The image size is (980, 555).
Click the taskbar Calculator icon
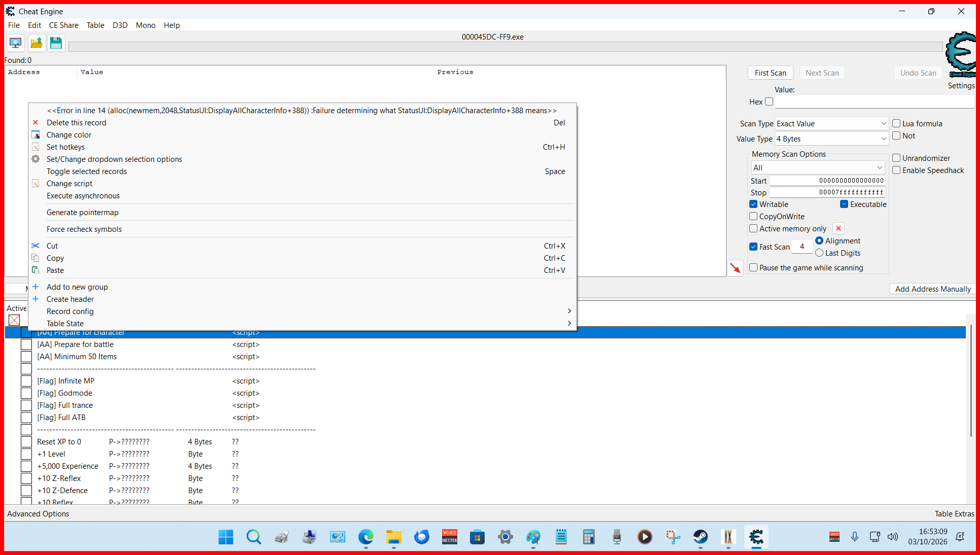(x=589, y=537)
